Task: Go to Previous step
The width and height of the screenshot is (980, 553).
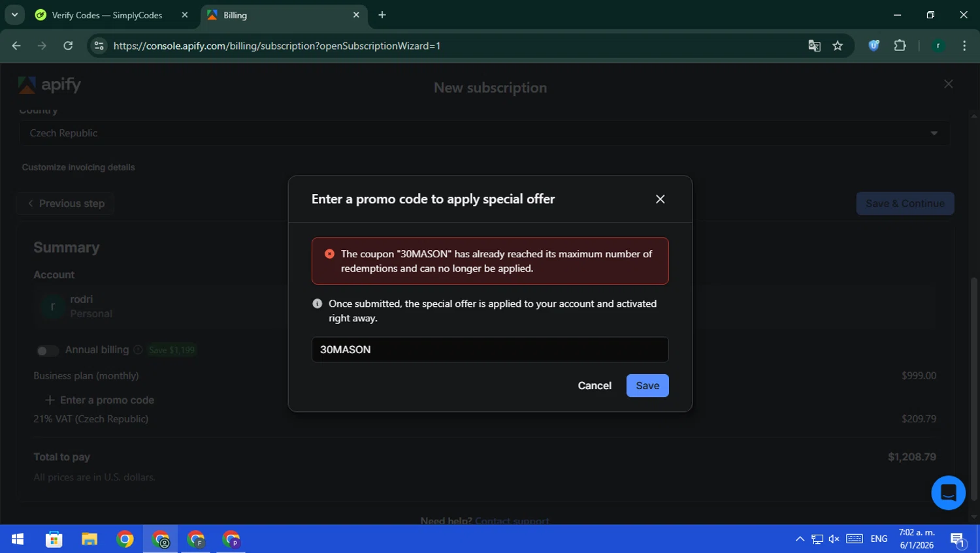Action: pos(65,203)
